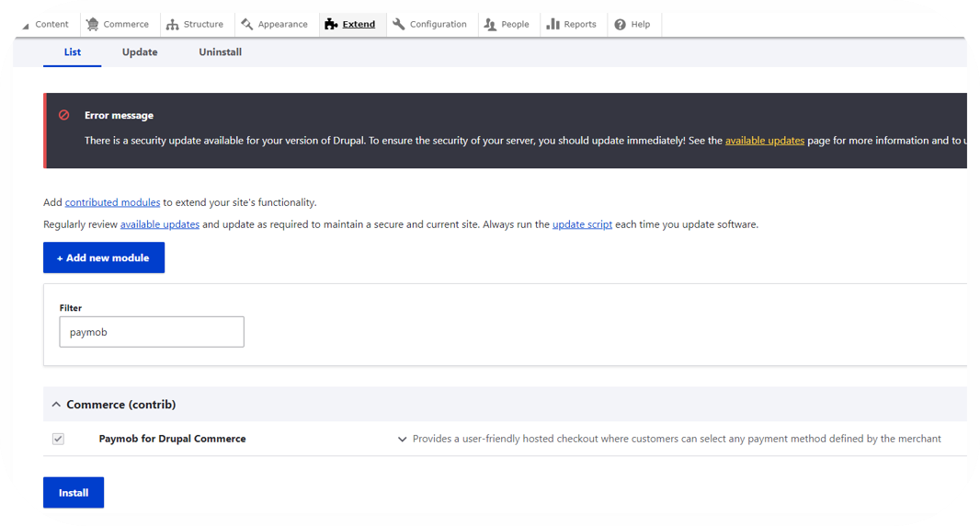The image size is (980, 526).
Task: Switch to the Update tab
Action: (140, 52)
